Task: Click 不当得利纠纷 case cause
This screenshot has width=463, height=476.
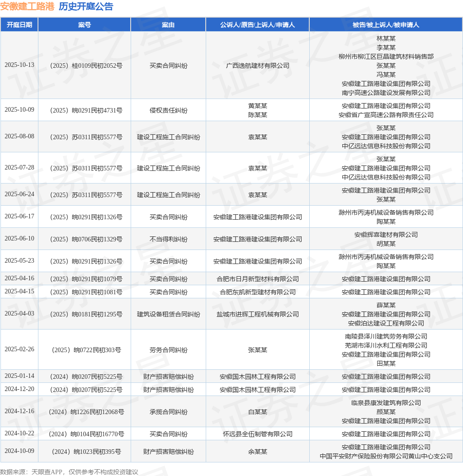Action: click(x=168, y=239)
